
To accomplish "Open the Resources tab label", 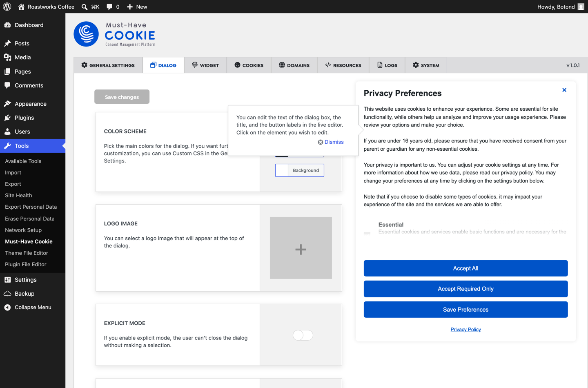I will coord(347,65).
